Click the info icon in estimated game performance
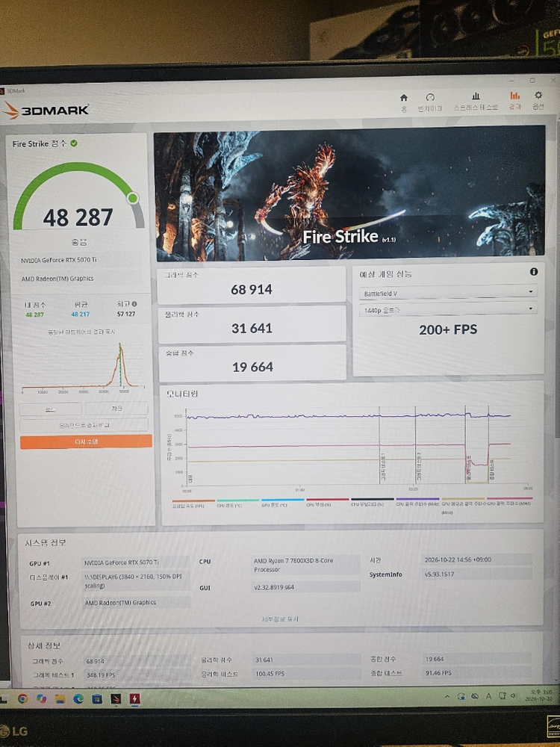 (534, 272)
